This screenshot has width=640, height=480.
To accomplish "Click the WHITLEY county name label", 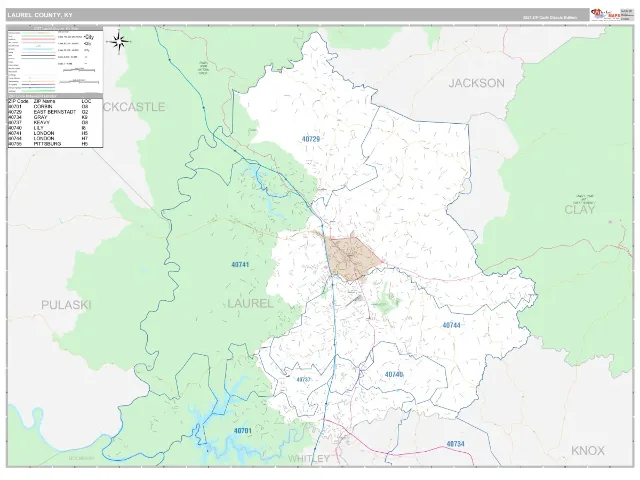I will tap(309, 459).
